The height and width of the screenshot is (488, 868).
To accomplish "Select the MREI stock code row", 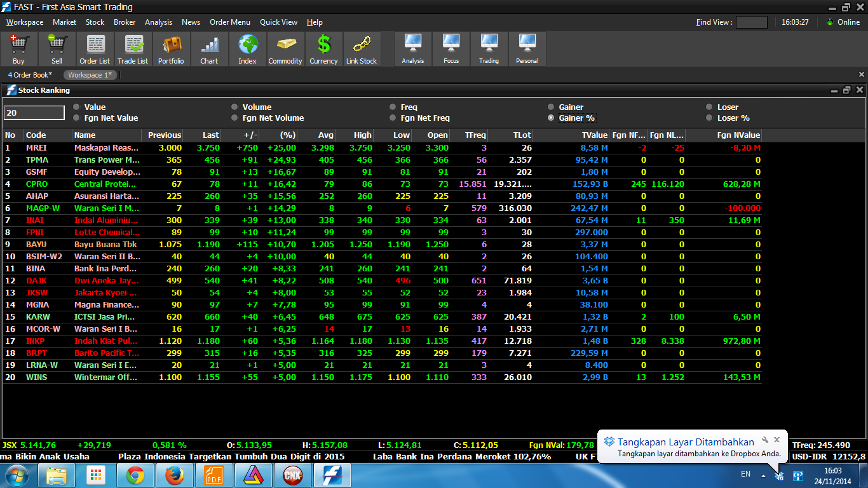I will tap(36, 147).
